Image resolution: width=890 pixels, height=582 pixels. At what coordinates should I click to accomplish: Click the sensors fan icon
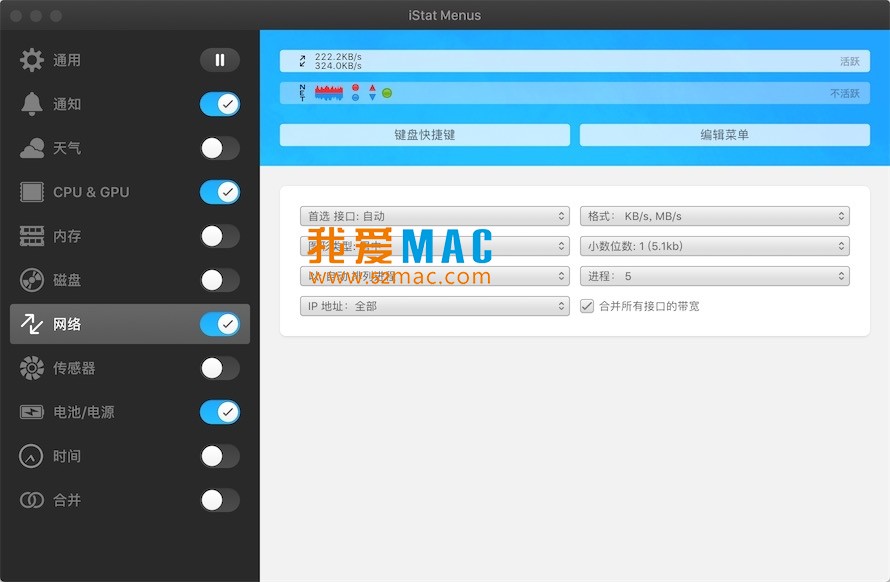tap(32, 368)
